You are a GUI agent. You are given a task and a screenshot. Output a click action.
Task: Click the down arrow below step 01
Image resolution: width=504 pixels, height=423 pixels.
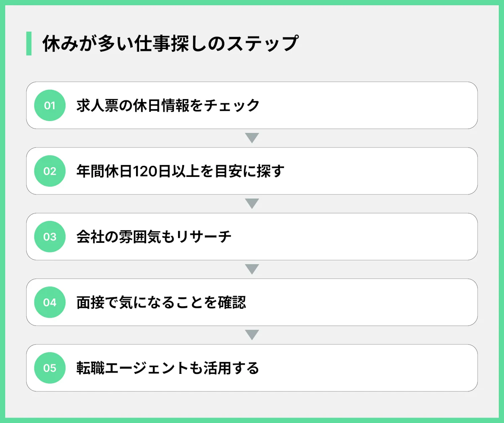(252, 138)
